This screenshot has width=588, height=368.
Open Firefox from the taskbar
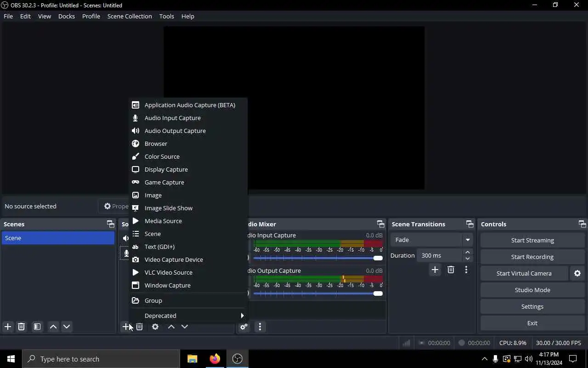(215, 359)
